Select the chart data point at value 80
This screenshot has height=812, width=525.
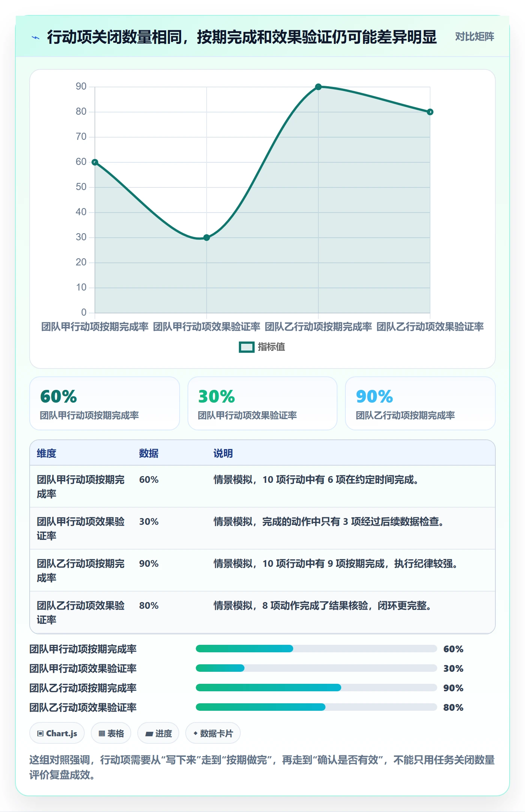tap(430, 112)
